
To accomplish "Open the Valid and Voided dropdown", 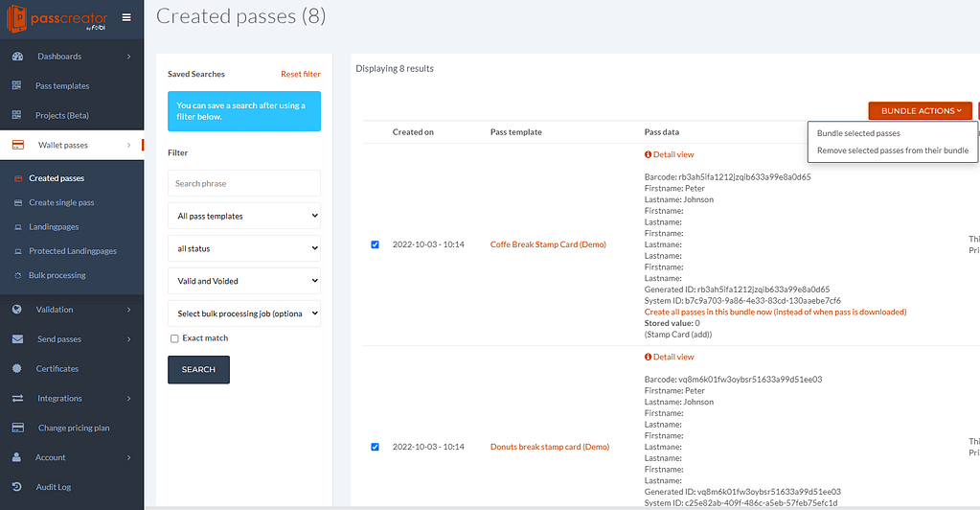I will click(243, 281).
